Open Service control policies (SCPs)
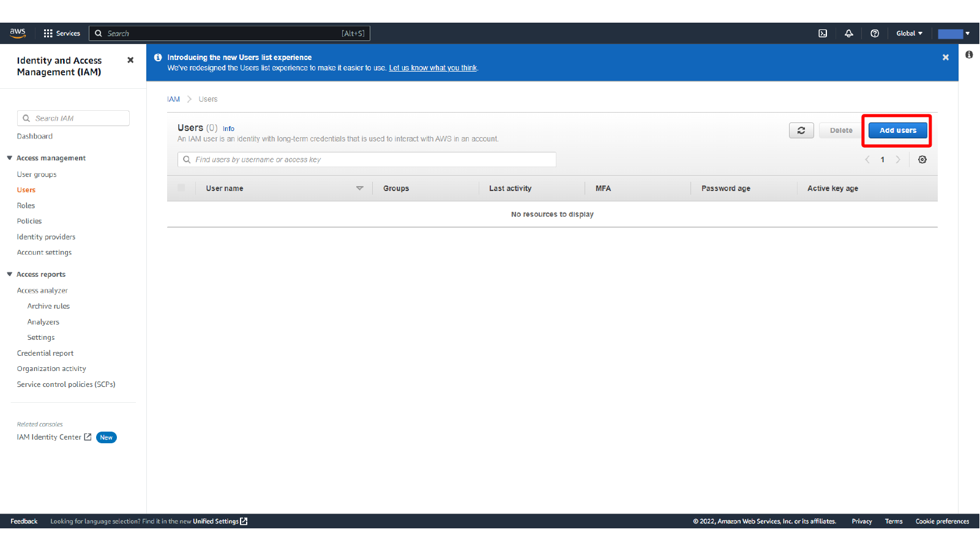 [x=66, y=384]
